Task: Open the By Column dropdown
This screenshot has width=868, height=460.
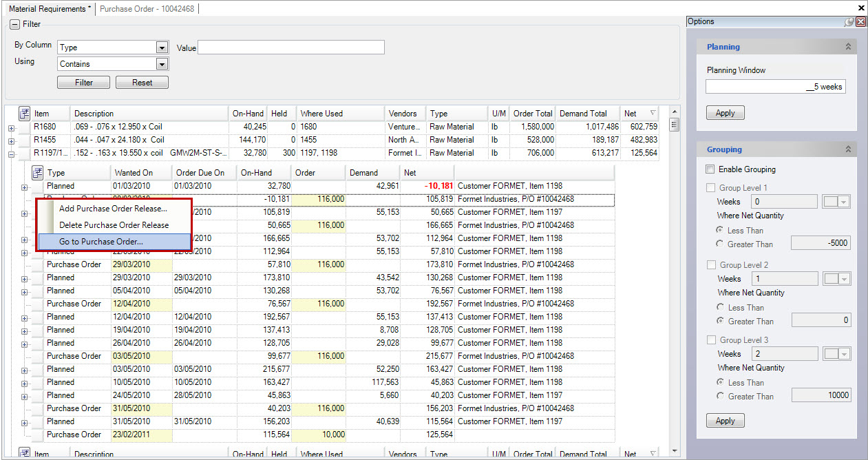Action: click(x=162, y=48)
